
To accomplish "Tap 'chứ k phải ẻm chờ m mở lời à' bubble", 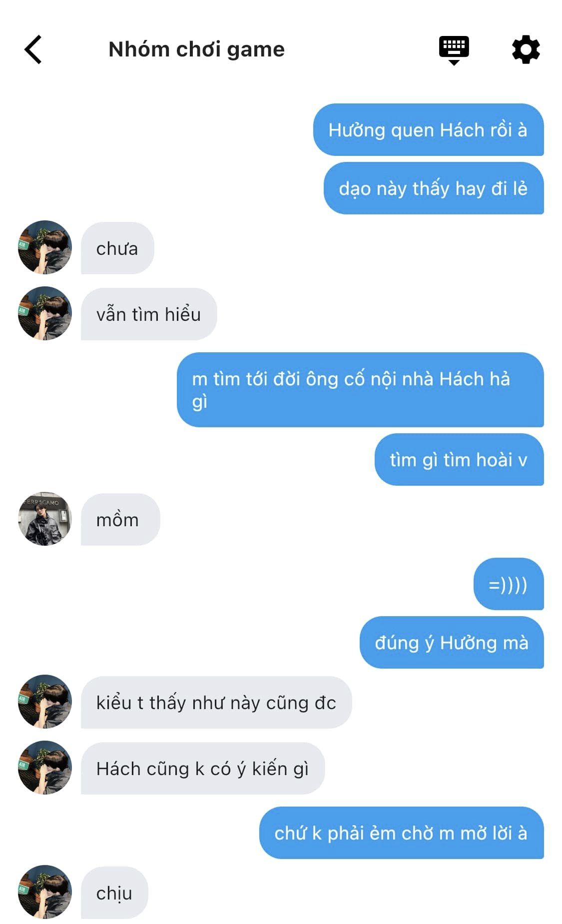I will click(401, 833).
